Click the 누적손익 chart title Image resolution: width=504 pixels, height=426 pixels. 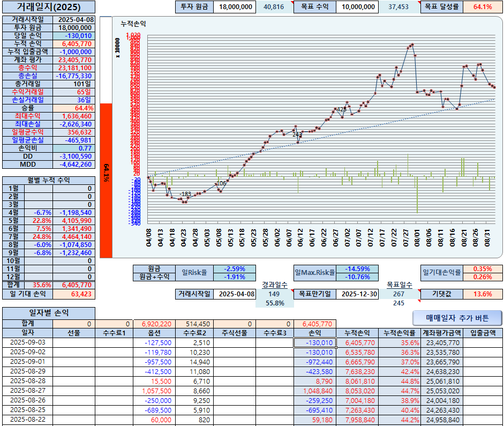click(x=133, y=24)
